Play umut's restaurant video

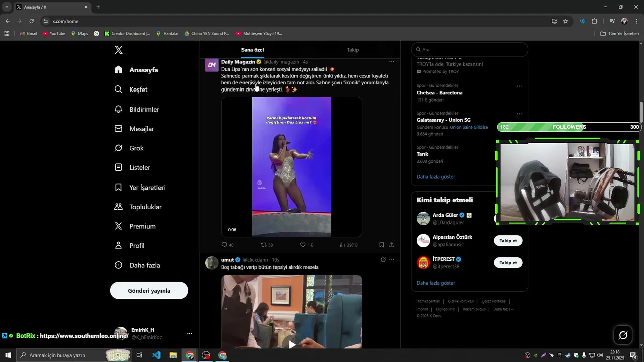point(292,345)
